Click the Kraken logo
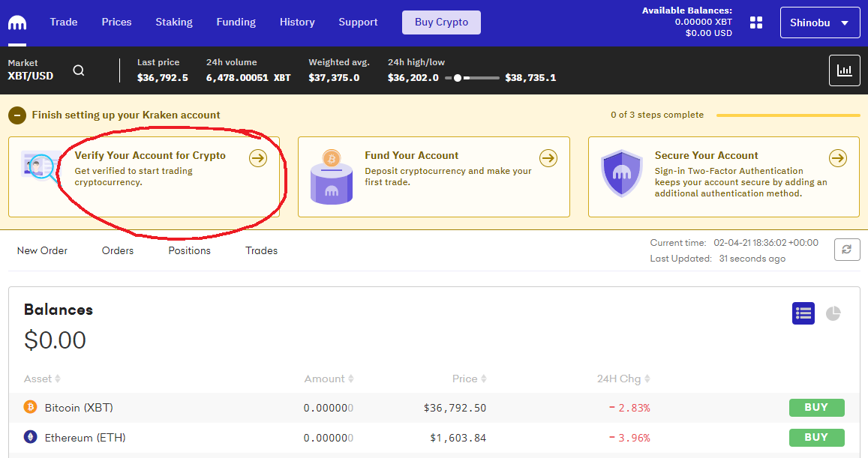 pos(17,22)
